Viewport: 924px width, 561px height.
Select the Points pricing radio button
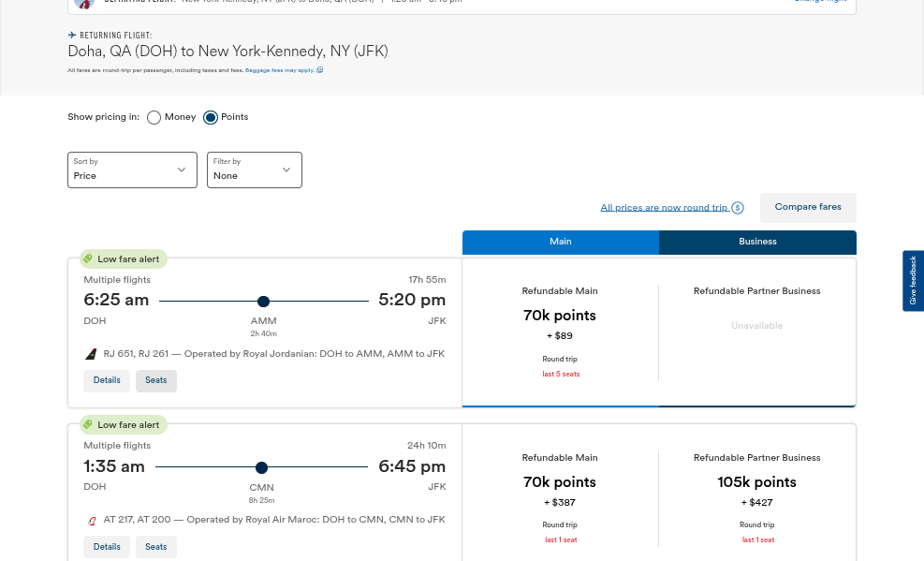[211, 117]
